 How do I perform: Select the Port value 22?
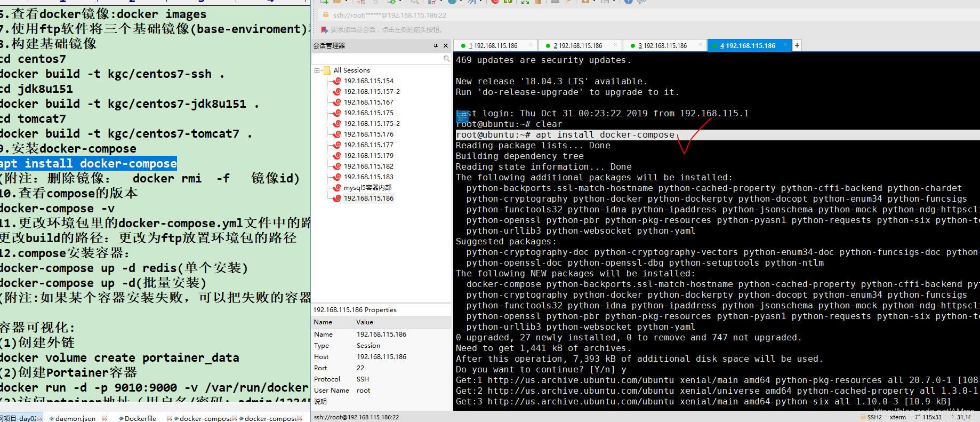click(360, 368)
